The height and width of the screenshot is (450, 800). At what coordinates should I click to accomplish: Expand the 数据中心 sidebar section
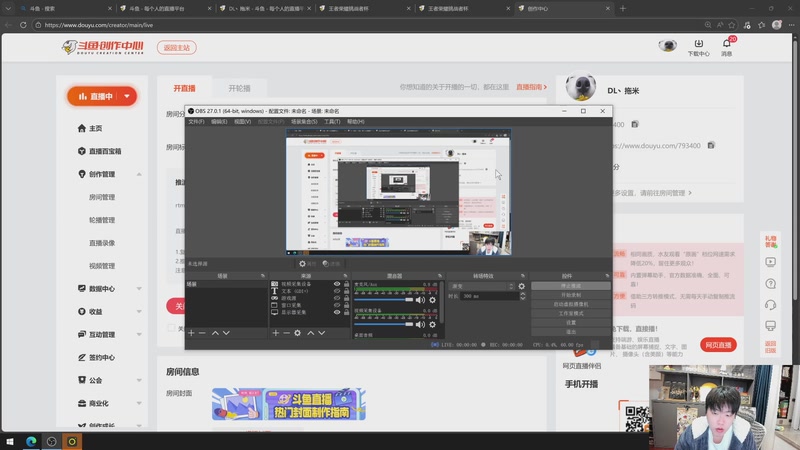click(x=139, y=289)
